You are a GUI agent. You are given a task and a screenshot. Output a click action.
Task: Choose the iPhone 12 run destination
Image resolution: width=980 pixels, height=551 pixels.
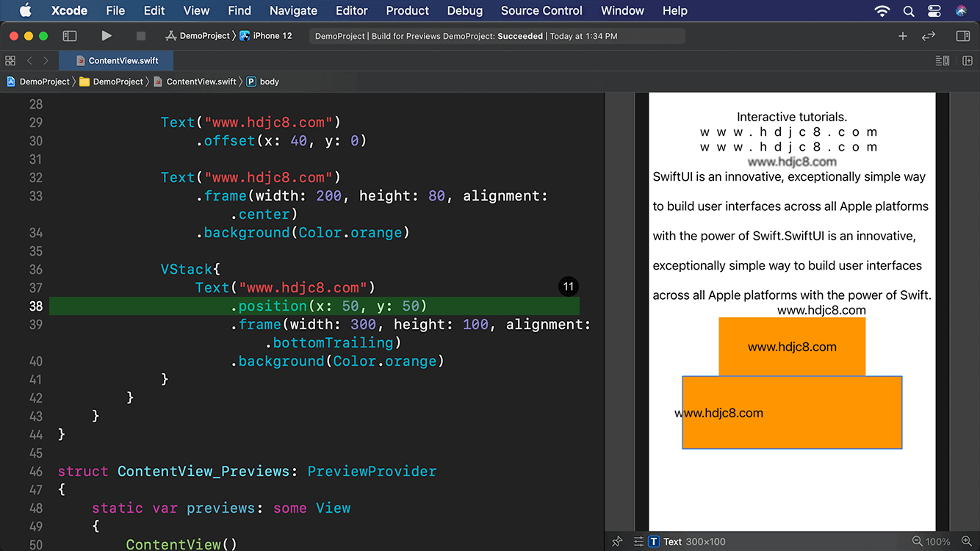266,35
